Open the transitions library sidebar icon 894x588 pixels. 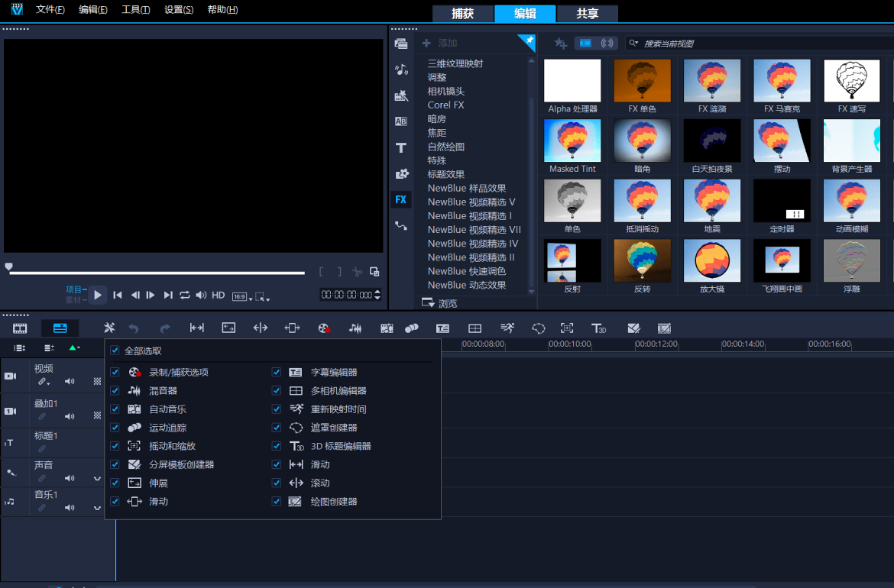pyautogui.click(x=400, y=121)
